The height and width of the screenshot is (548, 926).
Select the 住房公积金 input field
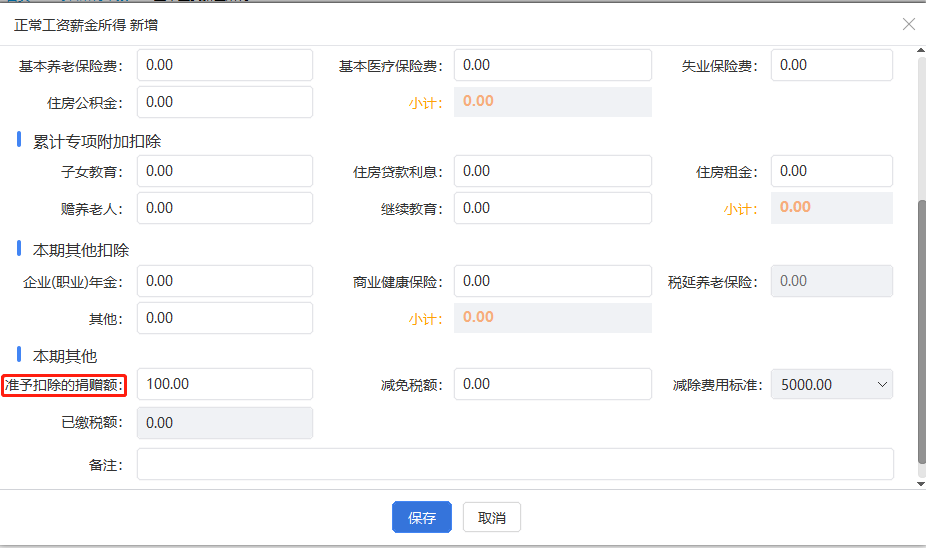pyautogui.click(x=225, y=102)
